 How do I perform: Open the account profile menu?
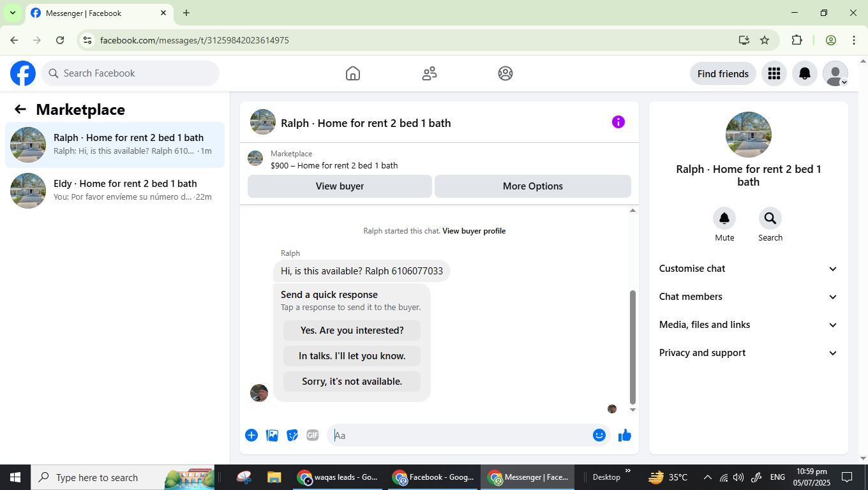click(x=835, y=74)
